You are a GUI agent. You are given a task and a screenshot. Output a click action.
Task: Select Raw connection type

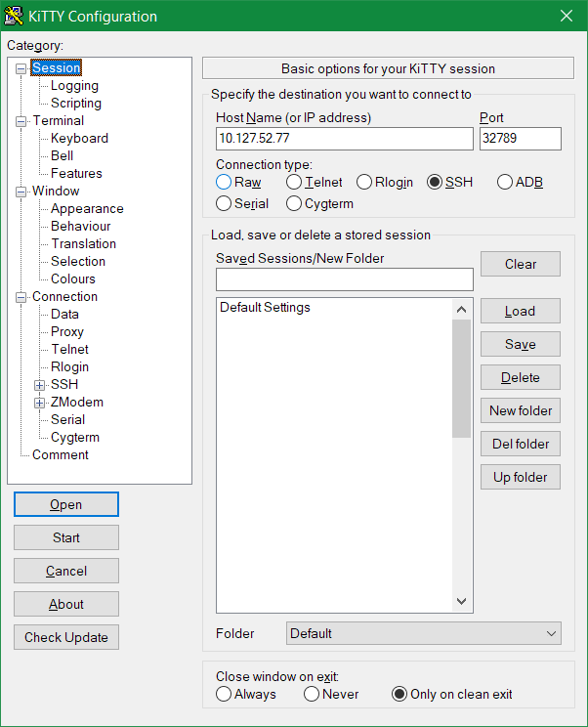[x=224, y=183]
